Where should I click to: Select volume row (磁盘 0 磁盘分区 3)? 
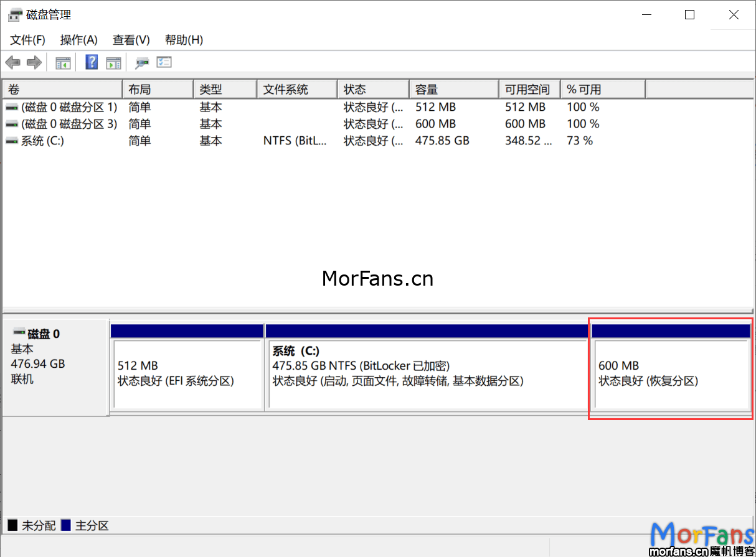pos(324,124)
